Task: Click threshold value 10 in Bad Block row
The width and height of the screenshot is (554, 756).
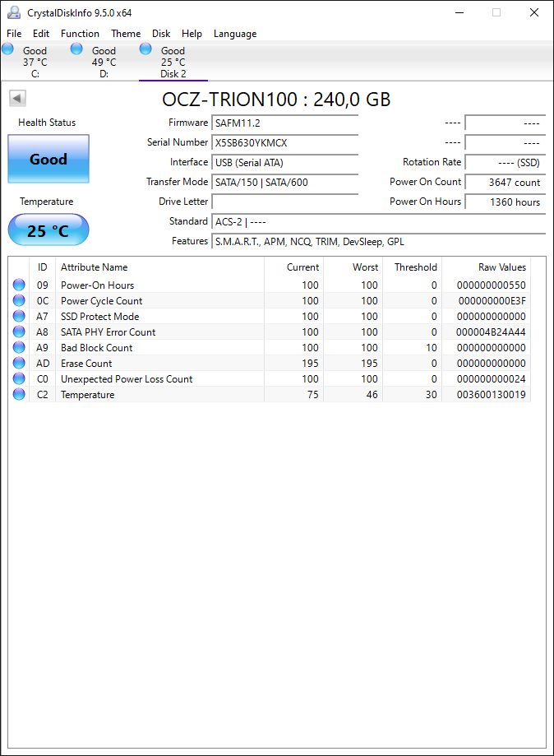Action: [x=432, y=348]
